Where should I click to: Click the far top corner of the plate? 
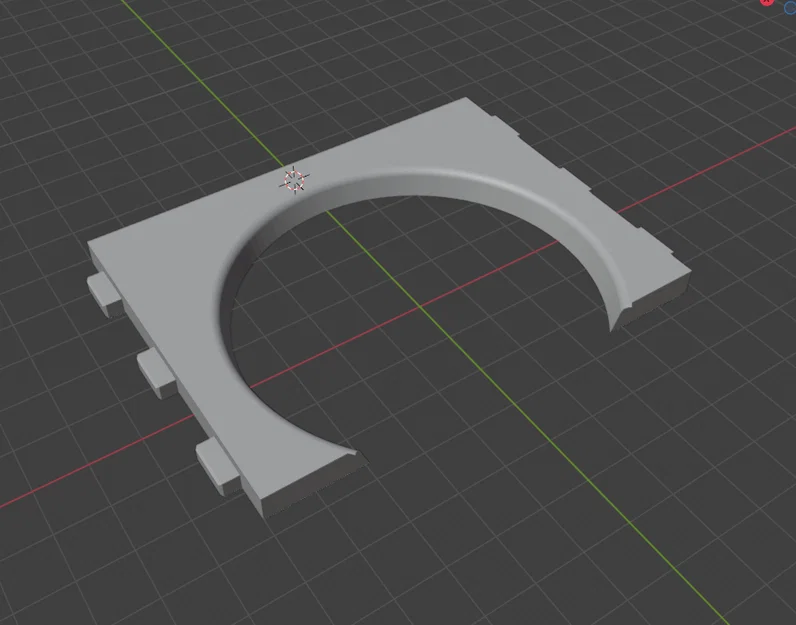pos(466,99)
